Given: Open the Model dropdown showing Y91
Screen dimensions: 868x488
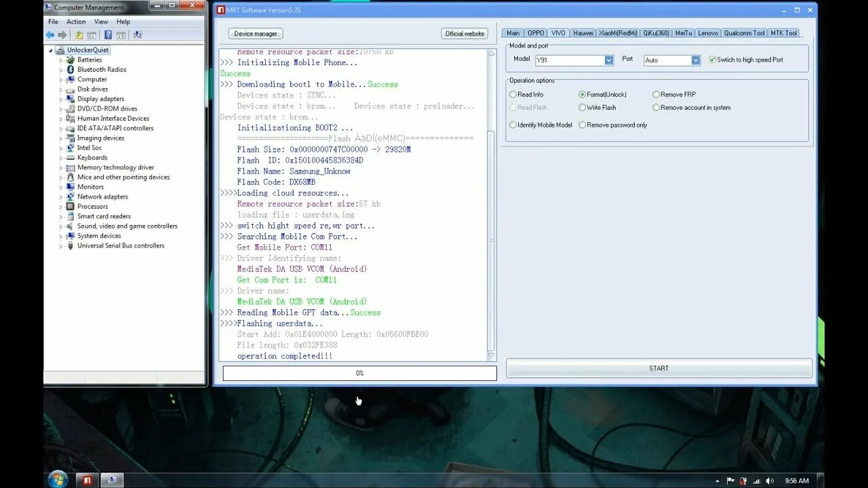Looking at the screenshot, I should [x=609, y=60].
